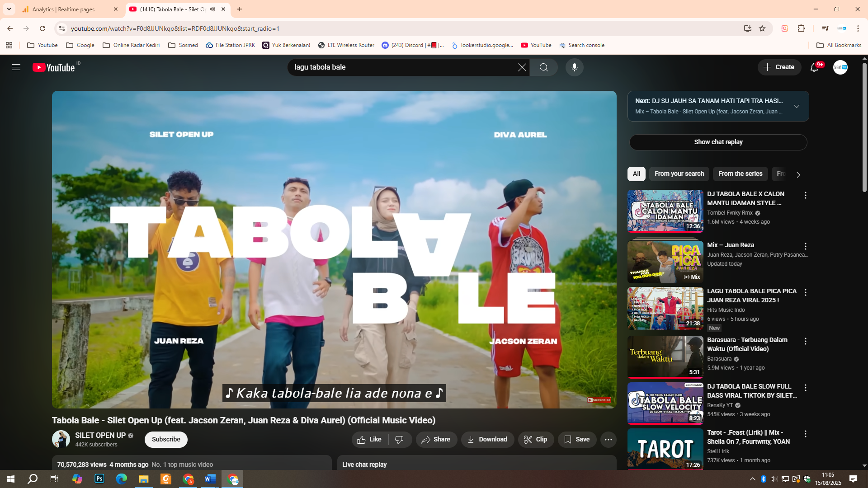868x488 pixels.
Task: Open options for Tarot .Feast video
Action: [x=805, y=434]
